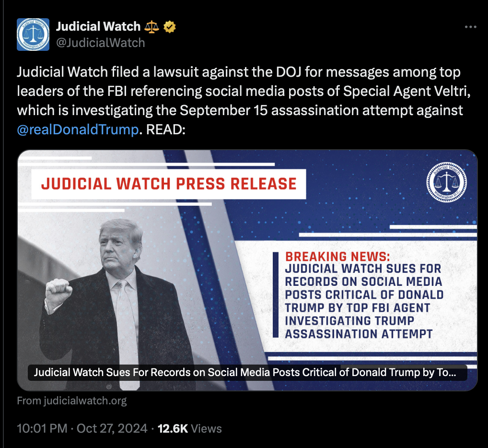
Task: Open the @JudicialWatch handle link
Action: click(101, 43)
